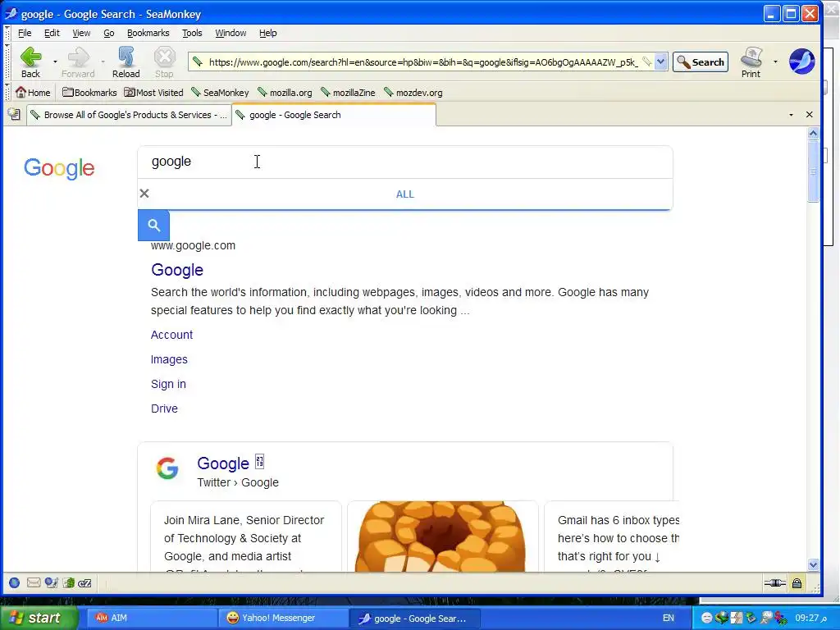Open the Account sitelink
This screenshot has height=630, width=840.
pyautogui.click(x=172, y=335)
